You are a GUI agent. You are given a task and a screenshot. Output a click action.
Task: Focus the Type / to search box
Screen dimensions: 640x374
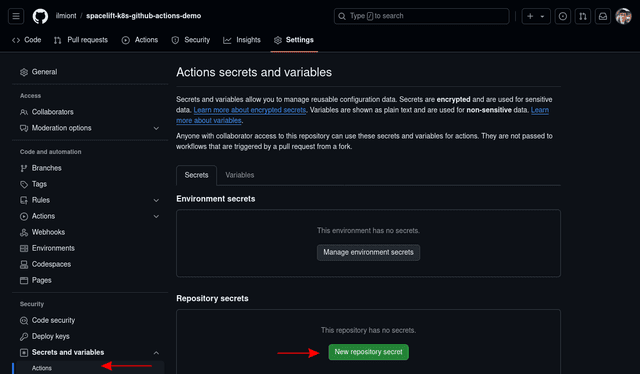[421, 16]
